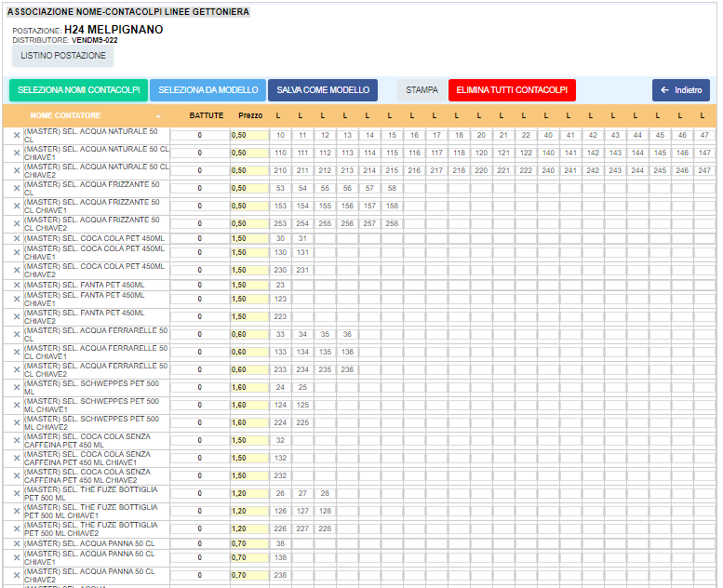The width and height of the screenshot is (723, 588).
Task: Click line cell 47 in first row
Action: [x=704, y=135]
